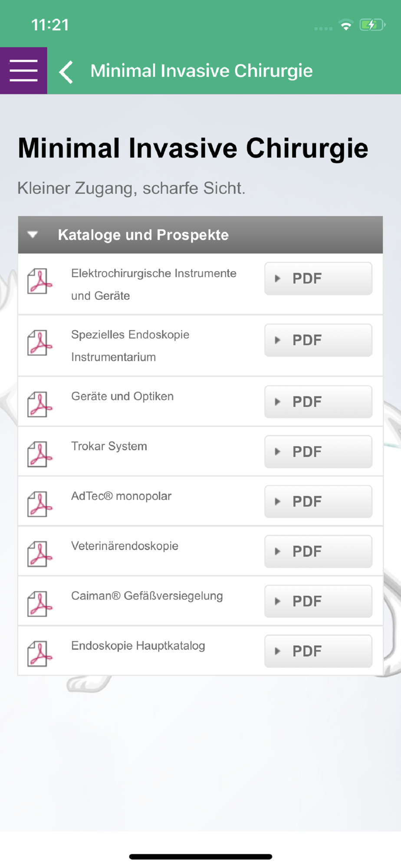Screen dimensions: 401x868
Task: Go back using the header chevron
Action: click(x=66, y=72)
